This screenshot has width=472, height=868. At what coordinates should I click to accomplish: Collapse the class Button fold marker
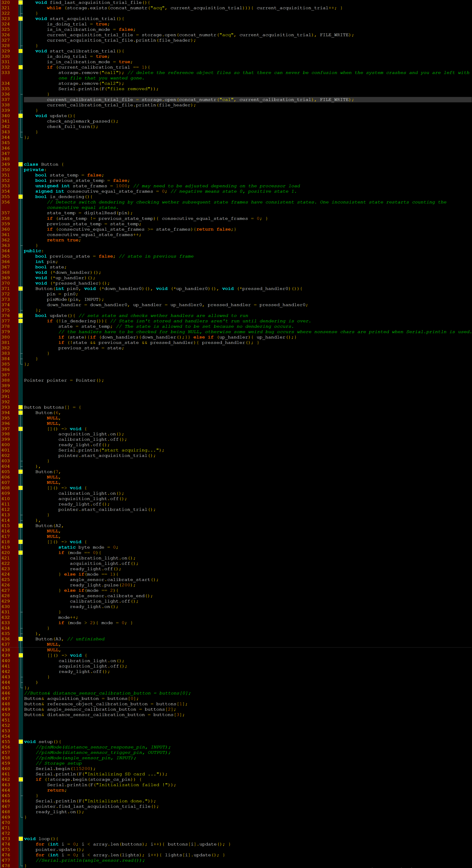click(x=21, y=164)
